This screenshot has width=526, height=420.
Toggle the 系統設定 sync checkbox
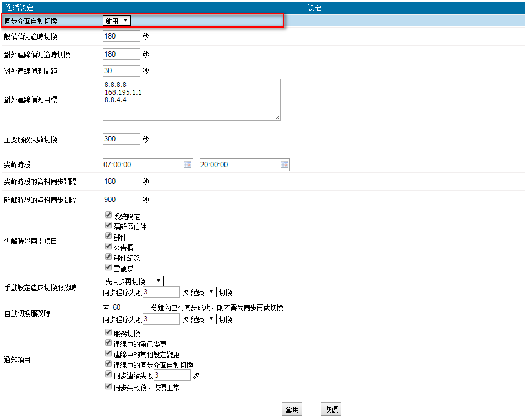tap(108, 215)
